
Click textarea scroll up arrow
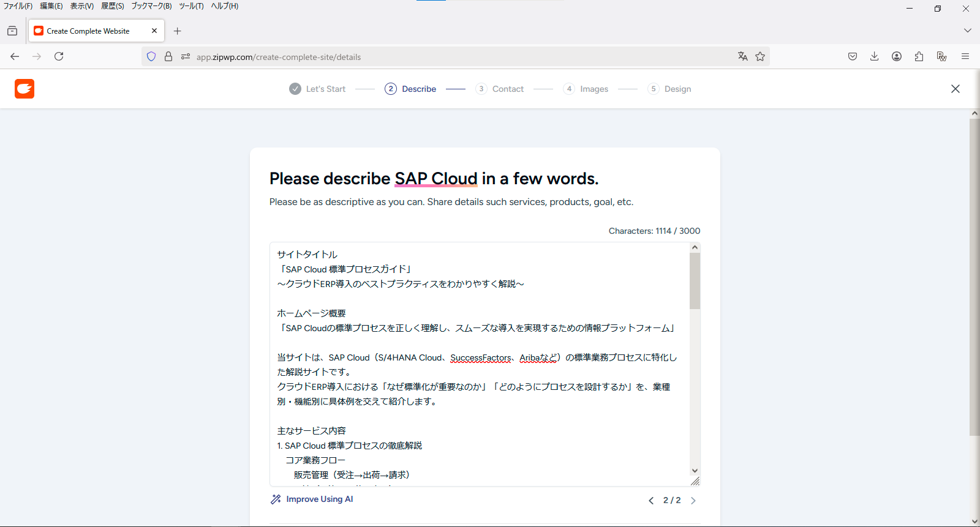point(695,247)
